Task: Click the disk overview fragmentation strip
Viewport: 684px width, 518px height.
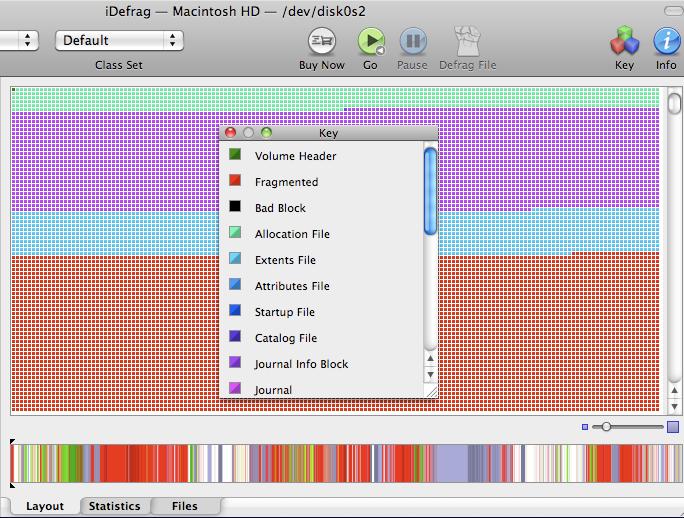Action: click(347, 463)
